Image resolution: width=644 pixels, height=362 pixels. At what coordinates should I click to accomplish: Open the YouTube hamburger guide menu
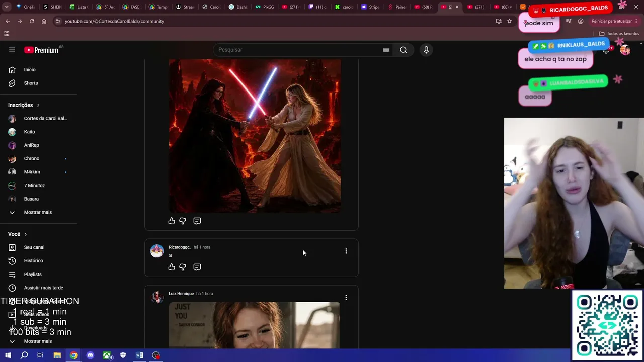click(12, 50)
